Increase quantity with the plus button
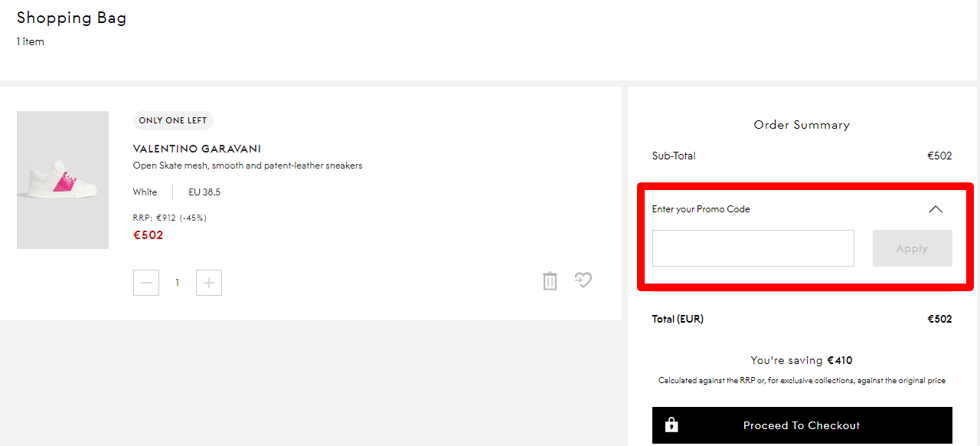 click(209, 283)
